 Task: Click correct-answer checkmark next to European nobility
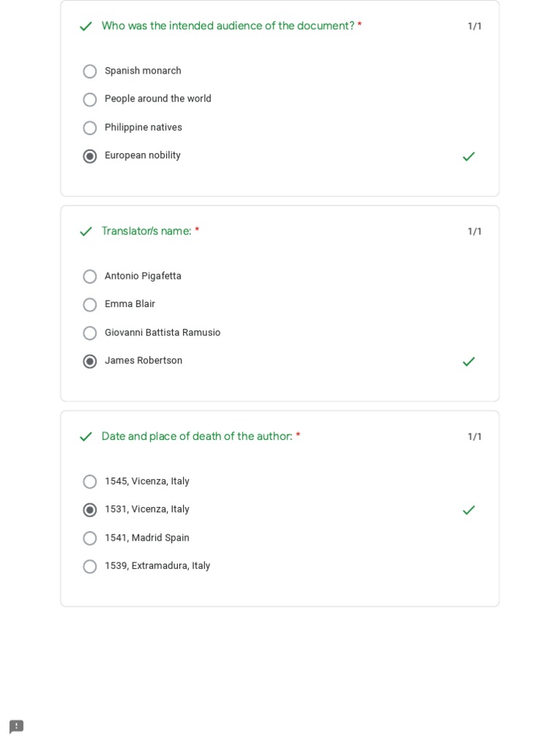pos(468,156)
